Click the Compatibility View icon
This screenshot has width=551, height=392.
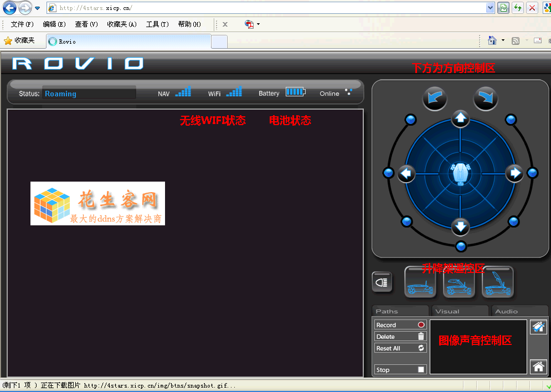pyautogui.click(x=503, y=8)
